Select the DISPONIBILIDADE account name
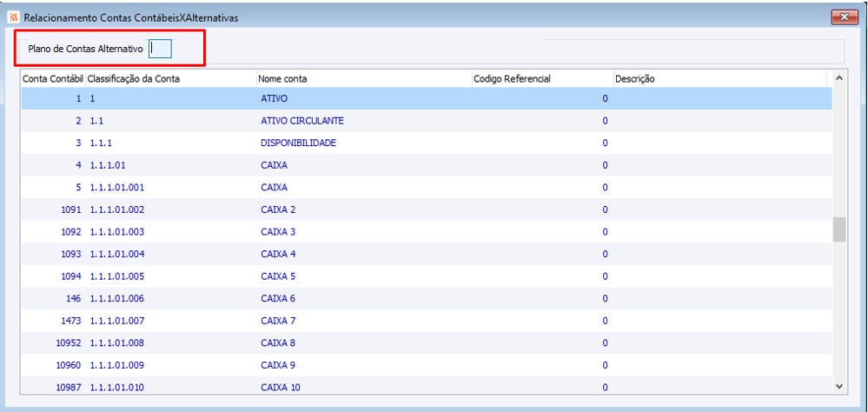This screenshot has width=868, height=412. coord(298,143)
